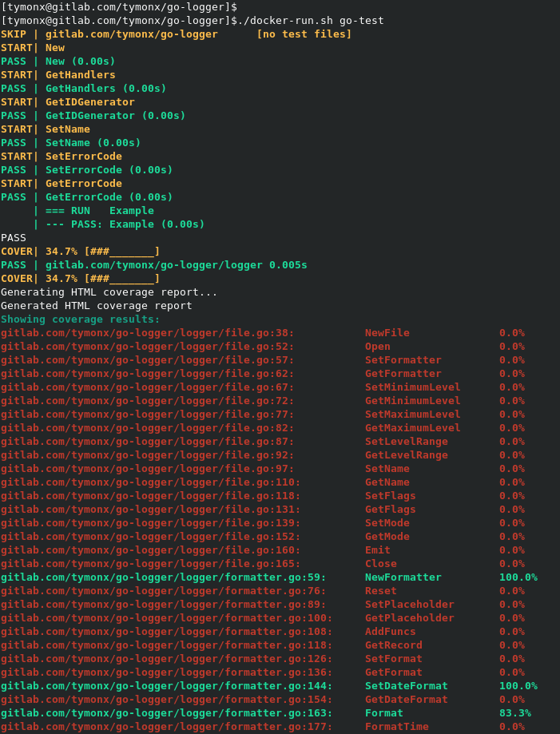Image resolution: width=560 pixels, height=734 pixels.
Task: Click the 'Open' function name
Action: click(378, 347)
